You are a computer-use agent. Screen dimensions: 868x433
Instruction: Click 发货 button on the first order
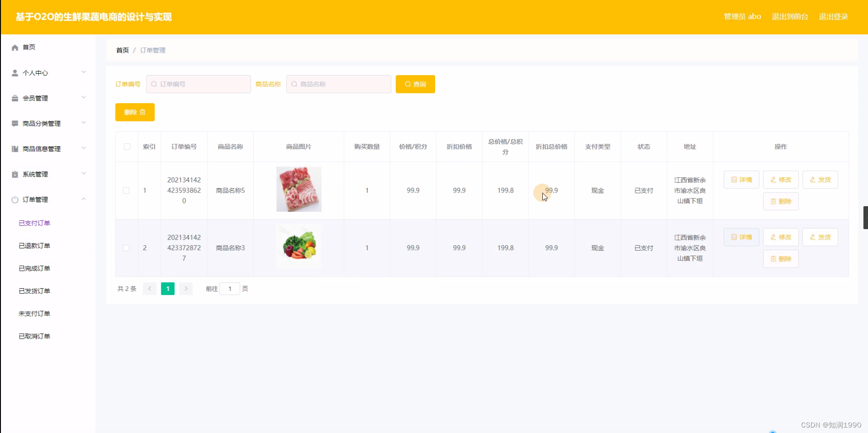coord(820,179)
